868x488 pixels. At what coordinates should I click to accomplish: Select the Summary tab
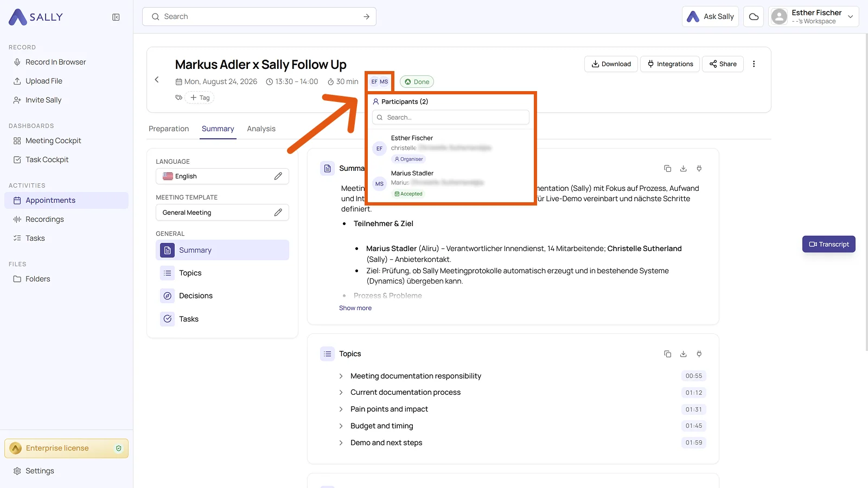tap(218, 129)
